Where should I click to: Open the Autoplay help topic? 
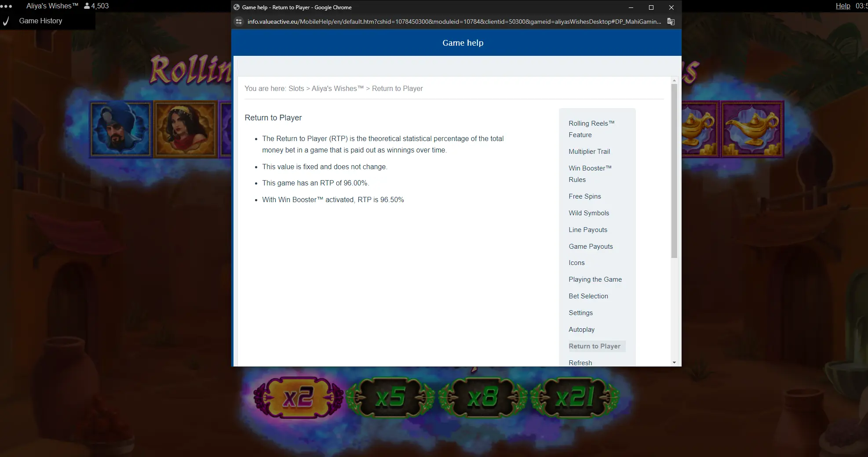(x=581, y=330)
